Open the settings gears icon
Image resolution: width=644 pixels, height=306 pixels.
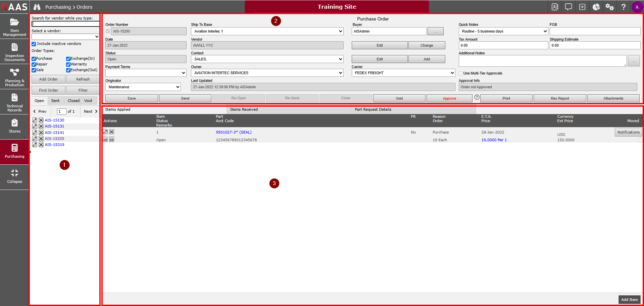click(x=609, y=7)
